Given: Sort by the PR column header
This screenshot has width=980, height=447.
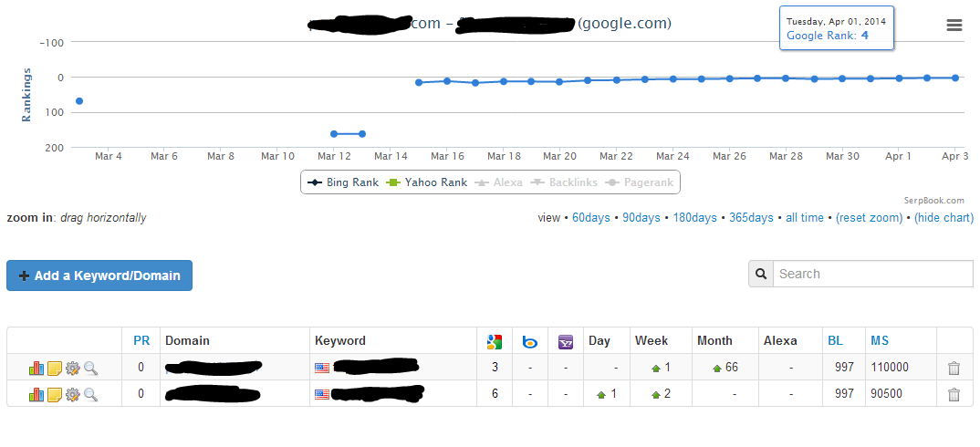Looking at the screenshot, I should 141,341.
